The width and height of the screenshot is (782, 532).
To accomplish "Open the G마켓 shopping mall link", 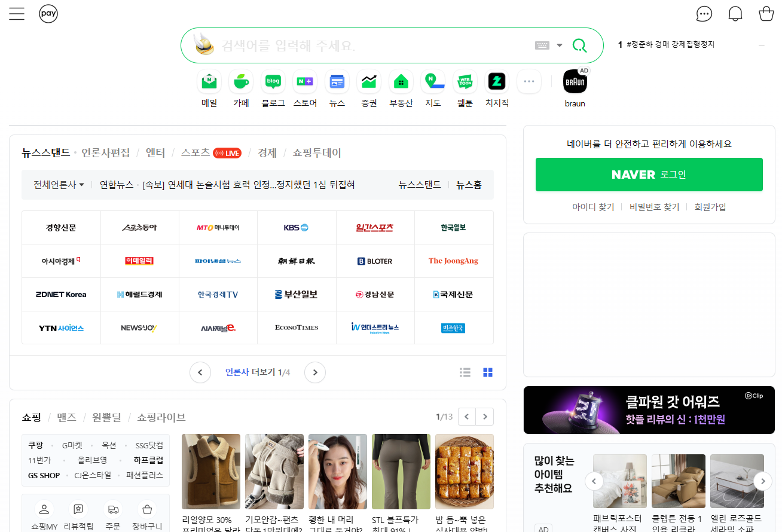I will pos(72,445).
